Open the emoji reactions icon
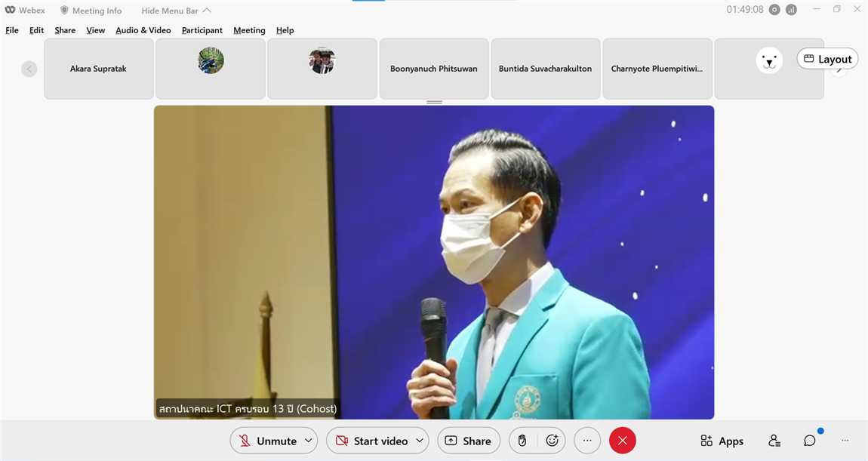This screenshot has height=461, width=868. pos(552,441)
